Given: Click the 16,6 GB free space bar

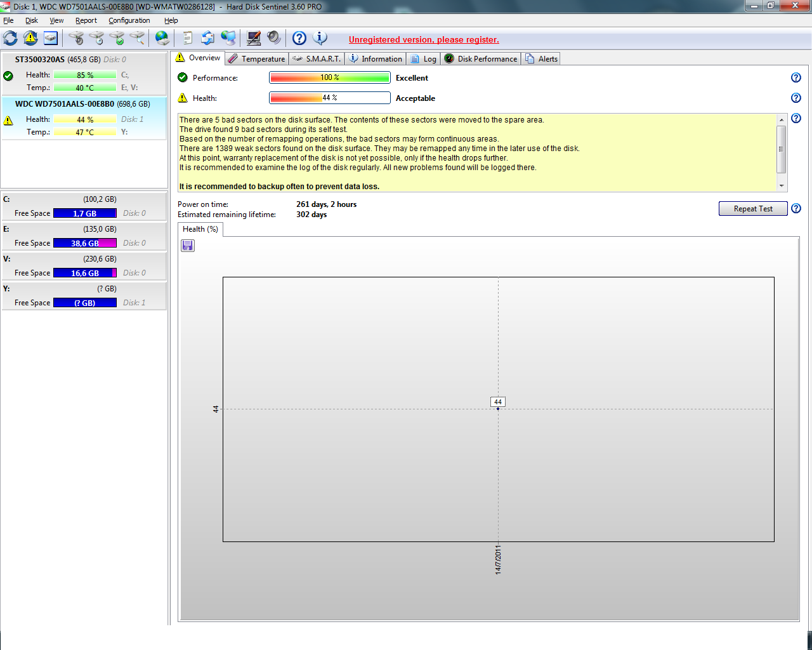Looking at the screenshot, I should tap(85, 273).
